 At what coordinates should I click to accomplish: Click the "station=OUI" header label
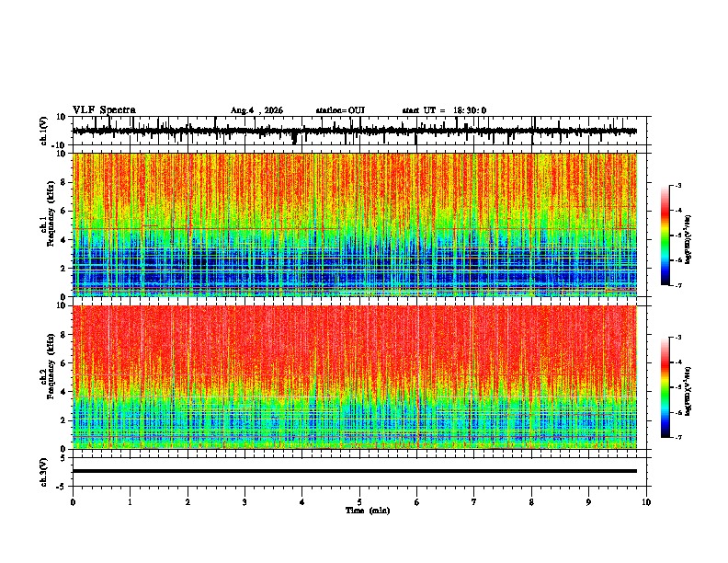pos(340,110)
